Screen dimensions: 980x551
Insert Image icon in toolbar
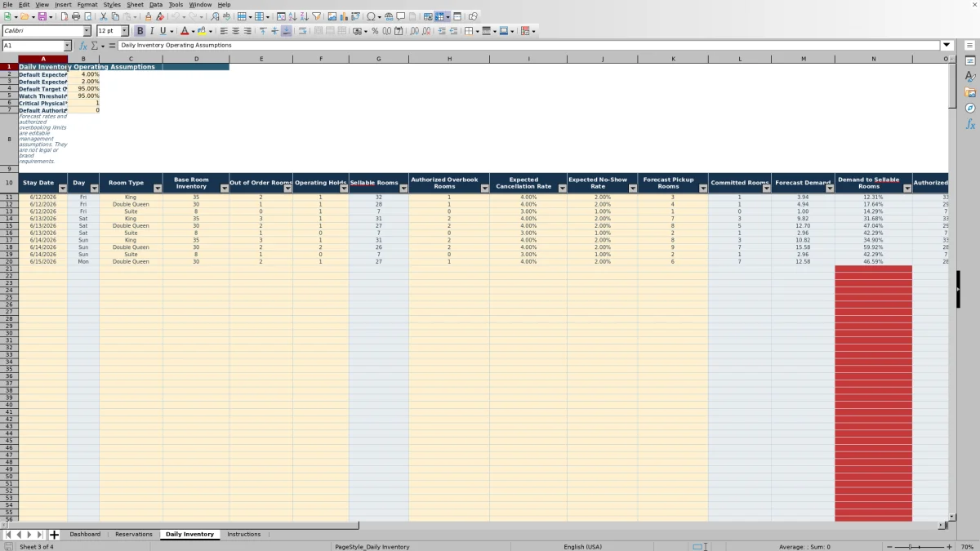click(332, 16)
